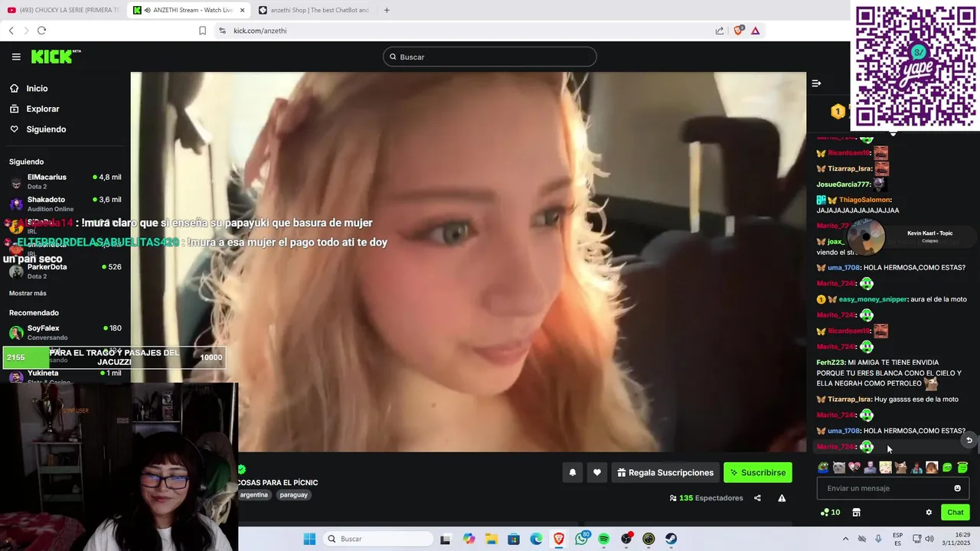
Task: Show hidden system tray icons
Action: coord(845,539)
